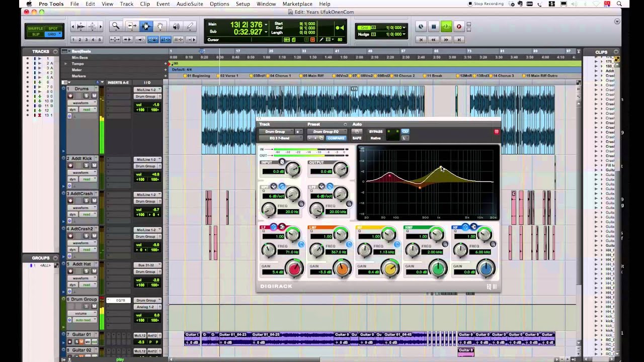Open the GROUPS list menu arrow
Viewport: 644px width, 362px height.
[55, 258]
